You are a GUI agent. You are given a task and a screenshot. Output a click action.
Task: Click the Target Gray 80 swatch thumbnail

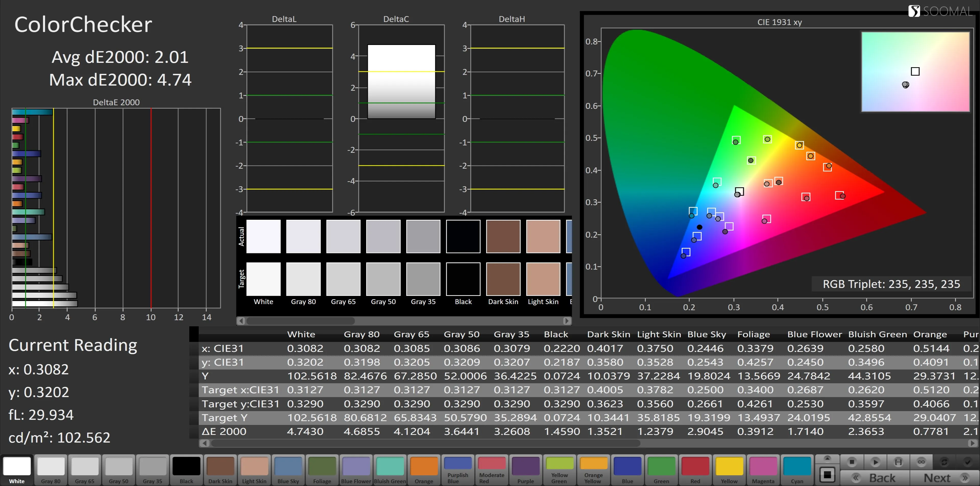(x=303, y=279)
